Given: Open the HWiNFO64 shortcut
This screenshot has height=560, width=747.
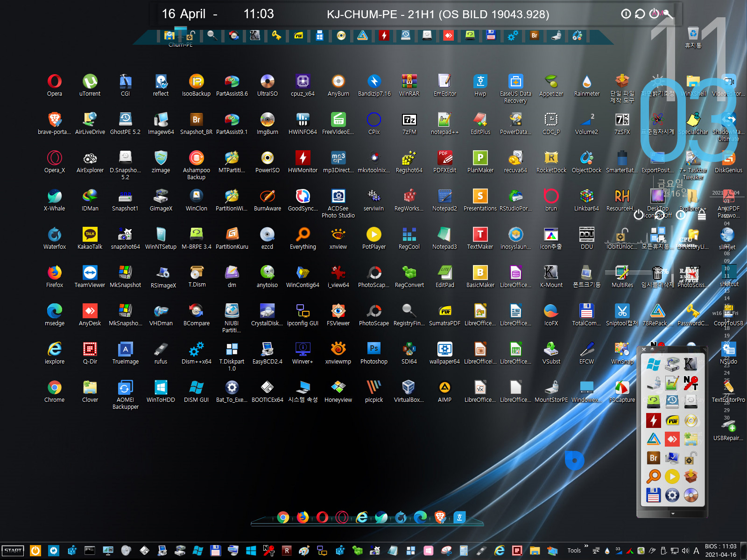Looking at the screenshot, I should [x=303, y=123].
